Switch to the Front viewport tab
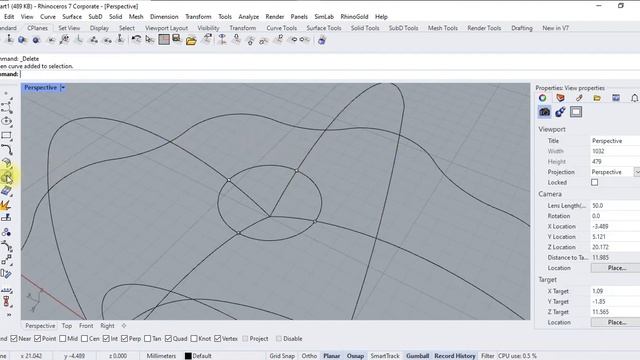The height and width of the screenshot is (360, 640). coord(86,326)
